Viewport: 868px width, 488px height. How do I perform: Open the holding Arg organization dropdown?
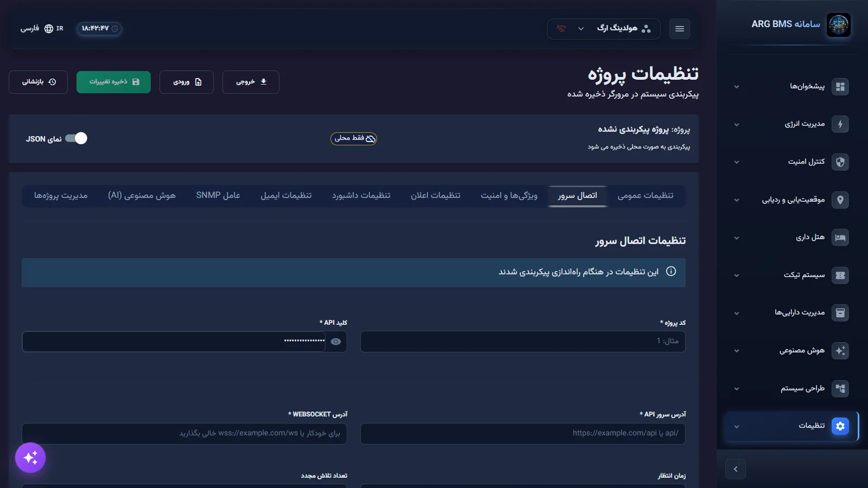pos(604,29)
